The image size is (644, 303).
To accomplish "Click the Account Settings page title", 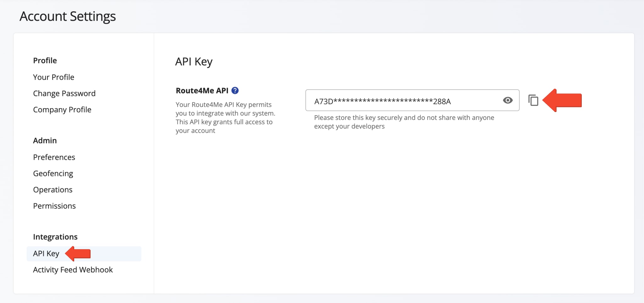I will point(68,16).
